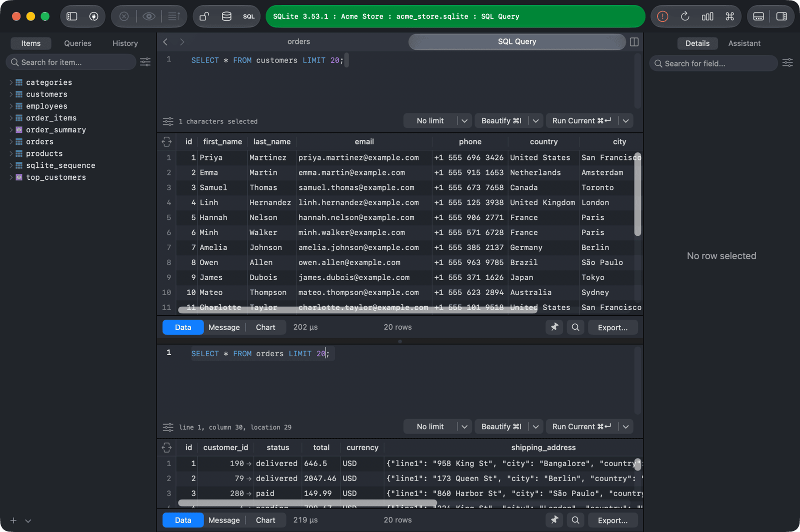Viewport: 800px width, 532px height.
Task: Click vertical scrollbar of customers results
Action: 637,194
